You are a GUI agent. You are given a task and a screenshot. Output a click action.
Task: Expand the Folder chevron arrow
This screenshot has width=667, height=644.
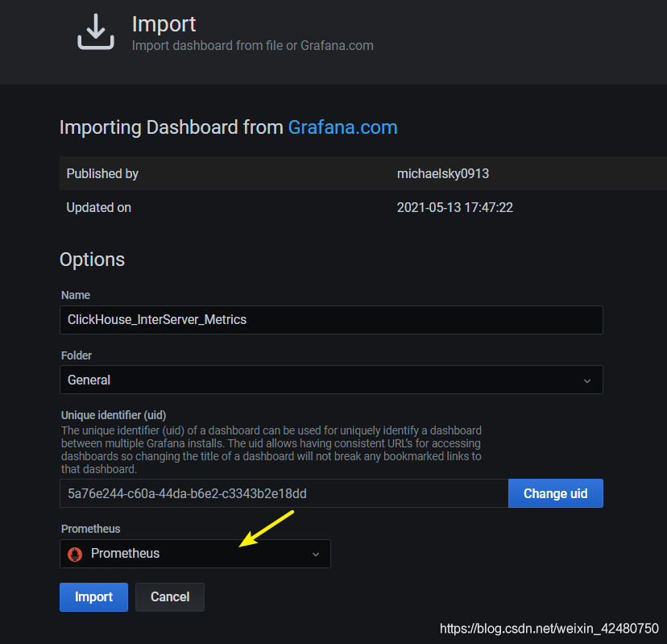(x=587, y=380)
